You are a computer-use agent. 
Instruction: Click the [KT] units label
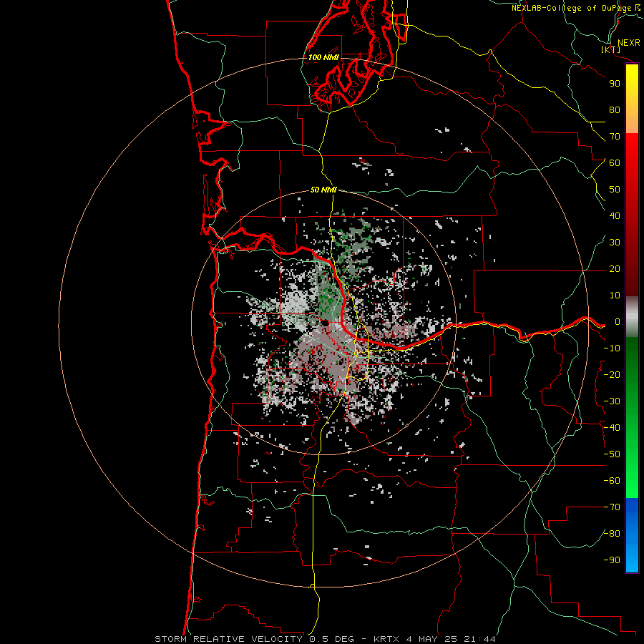click(610, 49)
